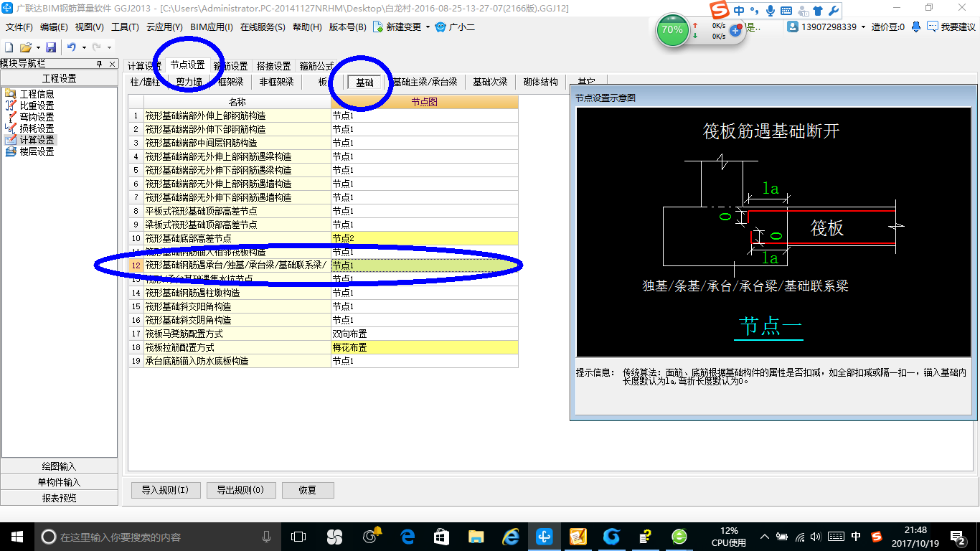The height and width of the screenshot is (551, 980).
Task: Open the 单构件输入 module
Action: (x=59, y=482)
